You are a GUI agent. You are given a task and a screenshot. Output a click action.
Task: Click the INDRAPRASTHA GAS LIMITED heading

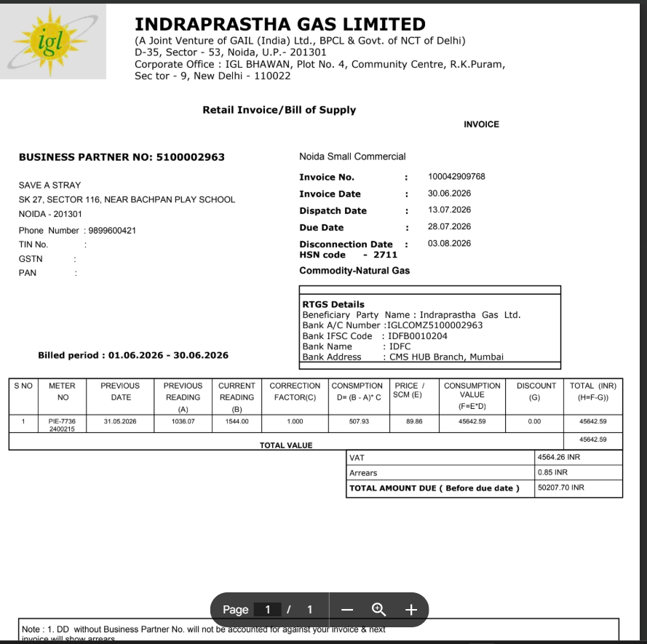click(279, 24)
